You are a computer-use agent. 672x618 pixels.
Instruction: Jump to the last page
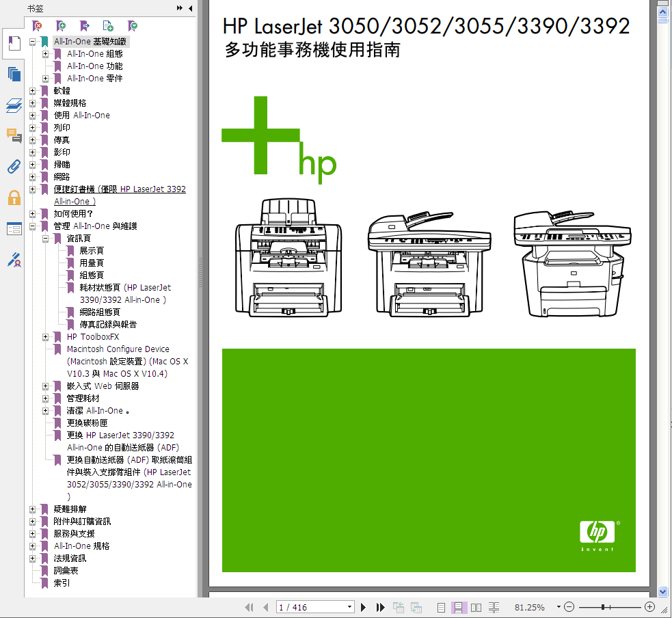coord(380,607)
